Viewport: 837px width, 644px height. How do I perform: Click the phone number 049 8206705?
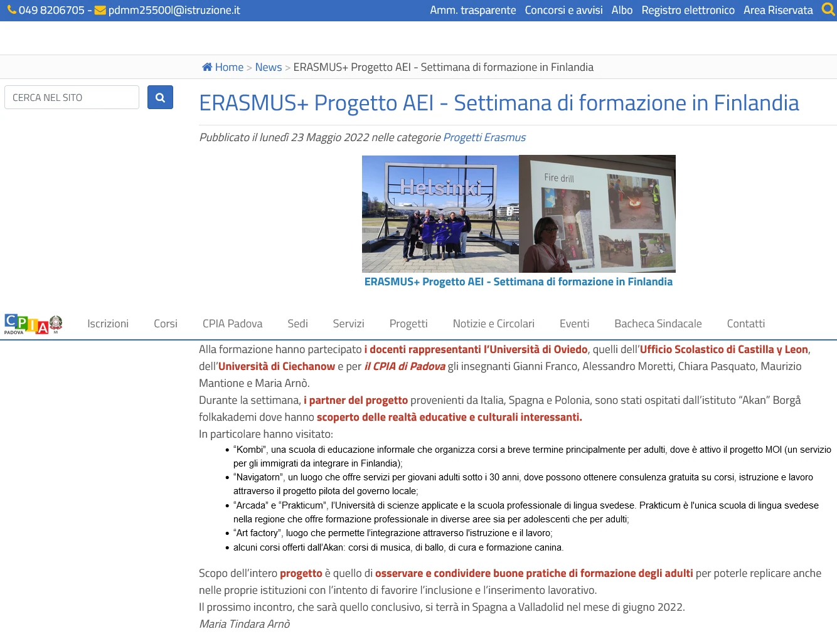51,10
